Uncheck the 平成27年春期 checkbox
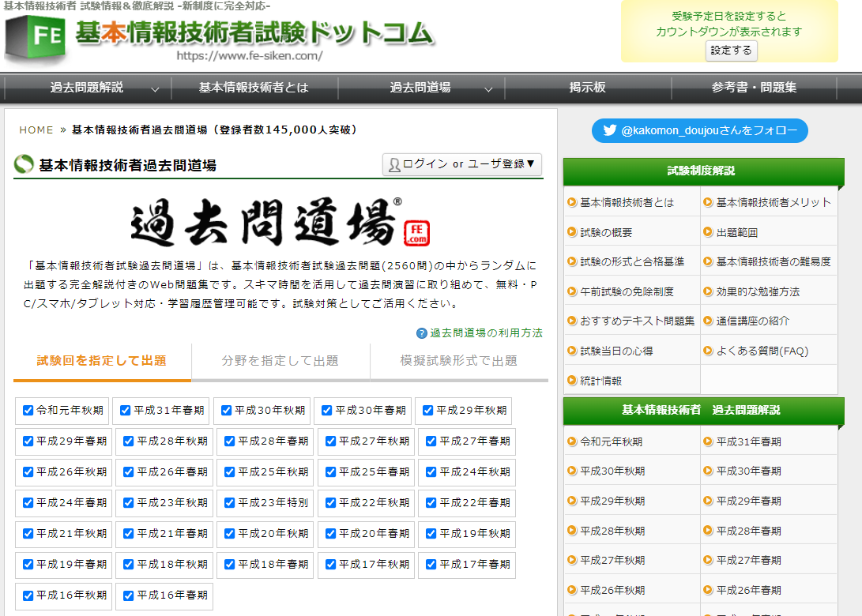Viewport: 862px width, 616px height. pyautogui.click(x=431, y=441)
